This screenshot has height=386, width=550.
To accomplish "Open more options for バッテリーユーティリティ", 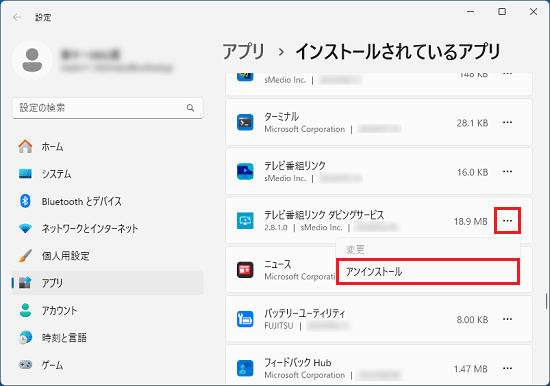I will coord(507,319).
